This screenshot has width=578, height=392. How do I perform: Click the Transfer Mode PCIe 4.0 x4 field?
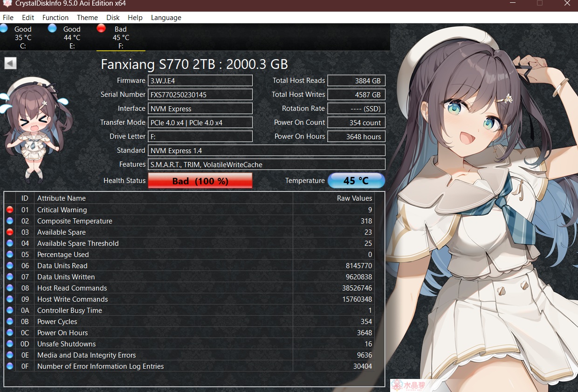point(200,122)
